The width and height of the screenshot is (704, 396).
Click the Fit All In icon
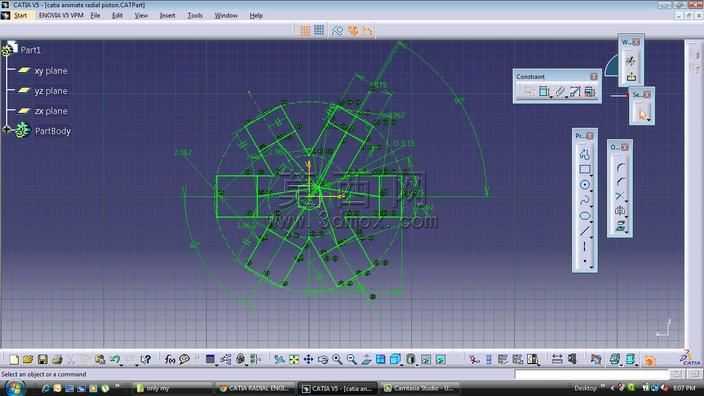pos(294,359)
